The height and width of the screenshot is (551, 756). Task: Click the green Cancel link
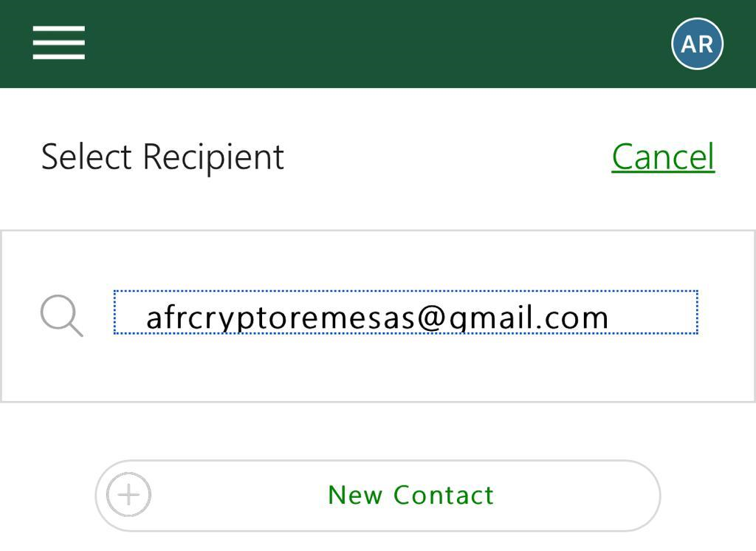coord(662,157)
